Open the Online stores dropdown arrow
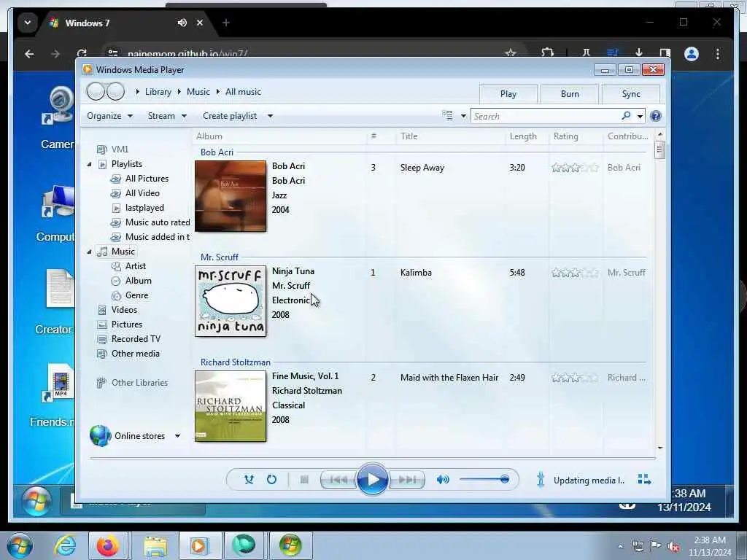 pyautogui.click(x=177, y=436)
